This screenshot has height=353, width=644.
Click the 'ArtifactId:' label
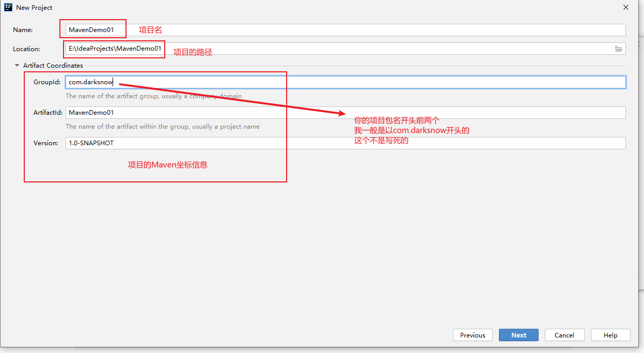[48, 113]
